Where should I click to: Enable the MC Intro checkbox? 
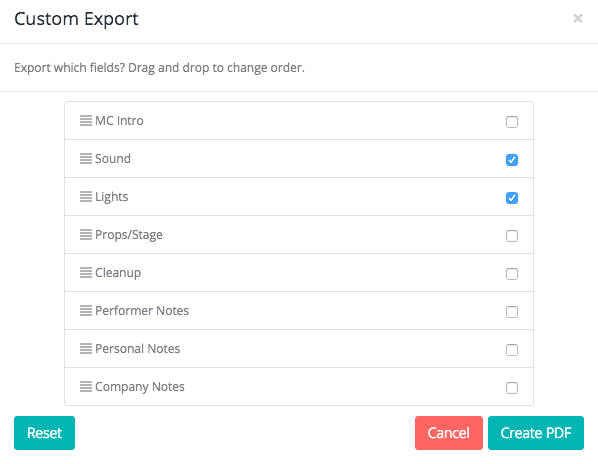click(512, 122)
